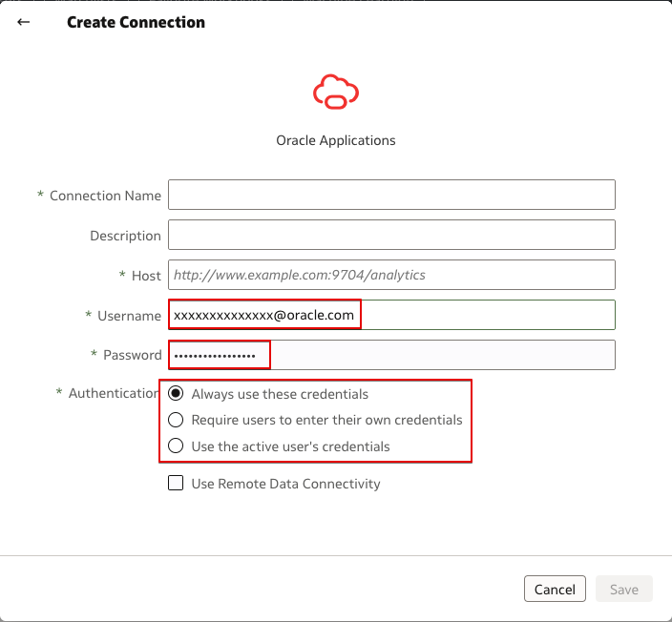
Task: Select 'Always use these credentials' radio button
Action: click(x=176, y=394)
